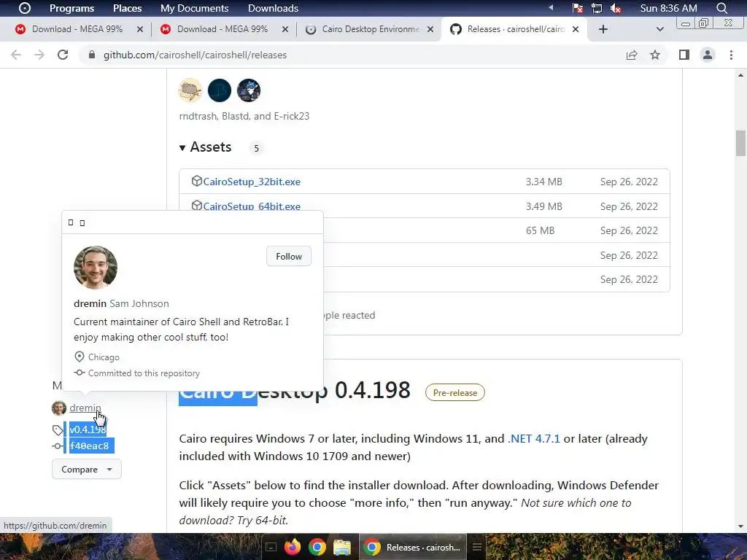
Task: Follow dremin in the hovercard
Action: coord(289,256)
